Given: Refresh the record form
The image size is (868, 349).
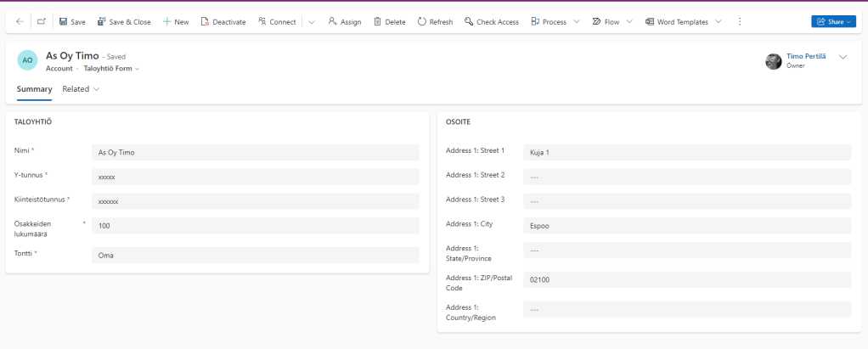Looking at the screenshot, I should [x=435, y=21].
